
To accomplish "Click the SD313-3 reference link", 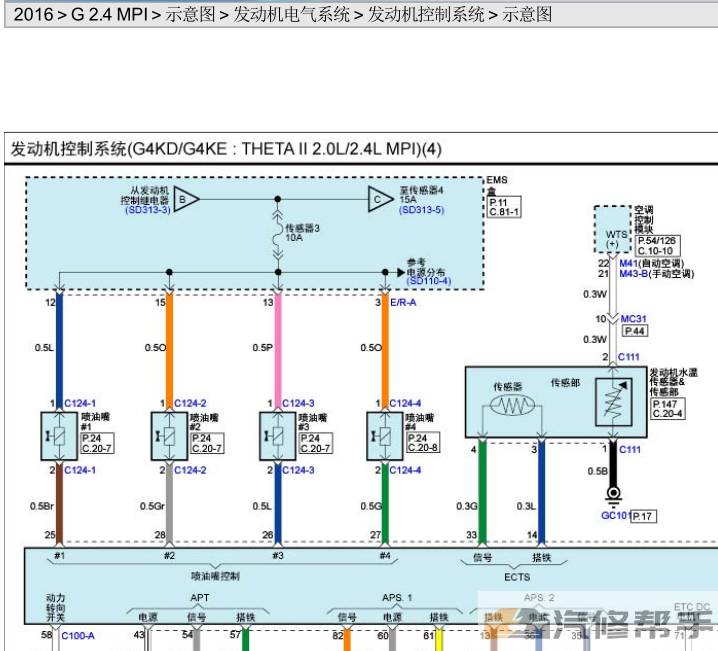I will tap(147, 210).
